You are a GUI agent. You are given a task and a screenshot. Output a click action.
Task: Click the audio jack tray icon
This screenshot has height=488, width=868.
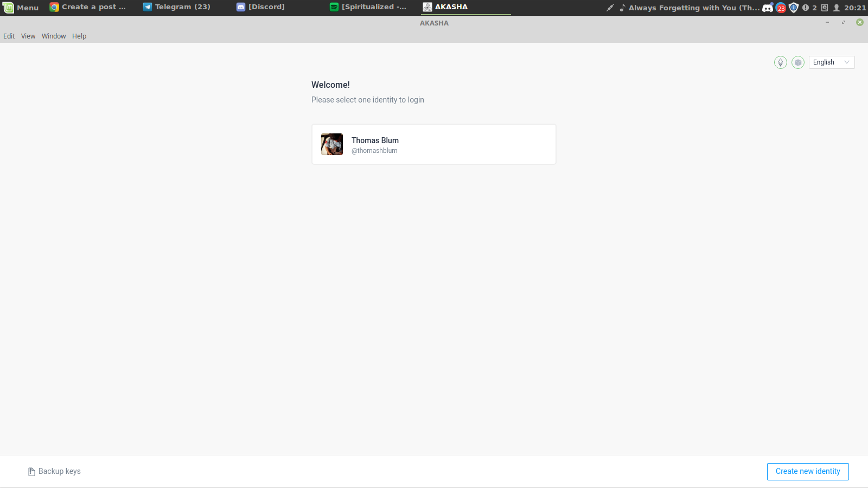click(x=610, y=8)
